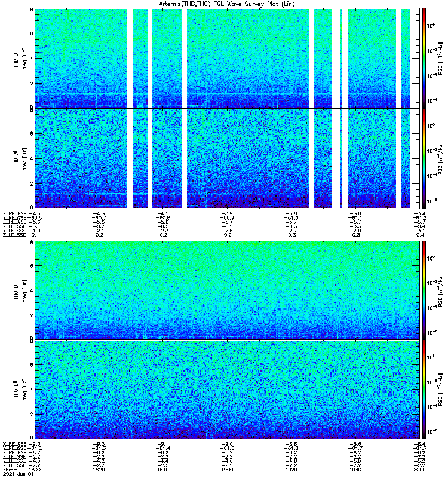448x478 pixels.
Task: Click the PSD [nT²/Hz] label of THB B⊥ color bar
Action: [x=441, y=58]
